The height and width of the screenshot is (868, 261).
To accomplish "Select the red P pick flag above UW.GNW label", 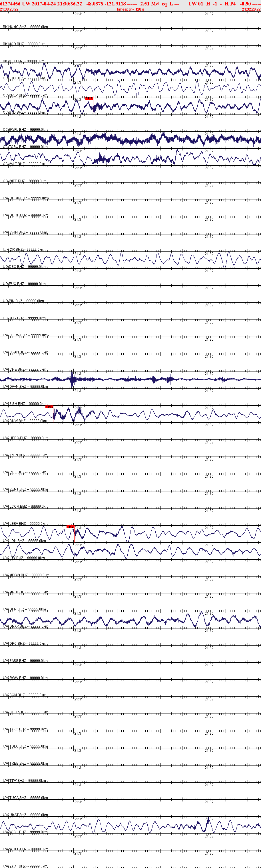I will click(49, 407).
